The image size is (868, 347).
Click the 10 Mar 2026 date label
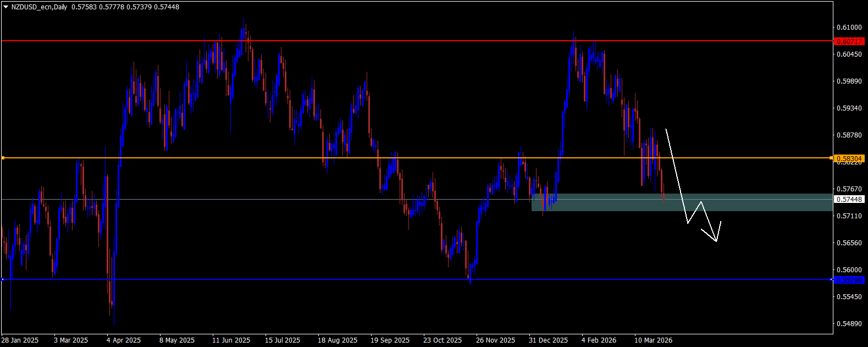[654, 340]
